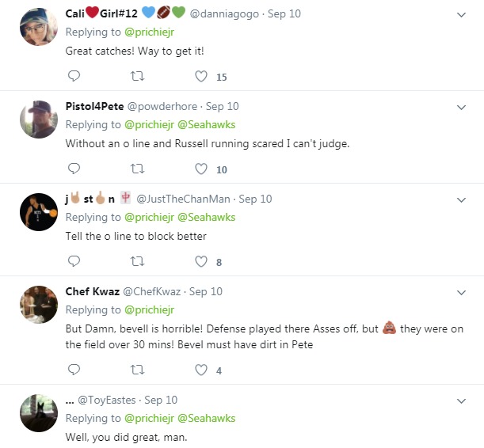Viewport: 484px width, 448px height.
Task: View the @ToyEastes avatar image
Action: pos(38,412)
